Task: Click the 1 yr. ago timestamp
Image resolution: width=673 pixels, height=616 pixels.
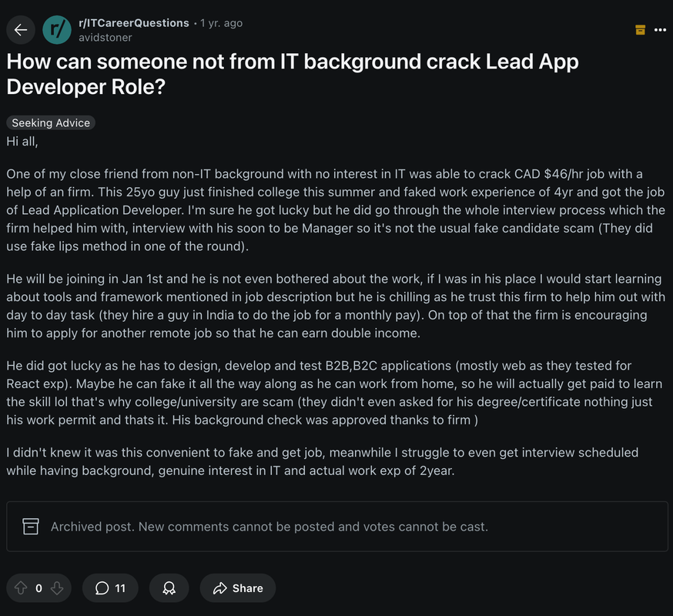Action: tap(221, 23)
